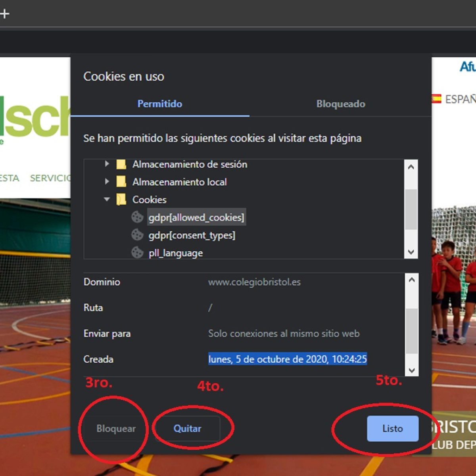The width and height of the screenshot is (476, 476).
Task: Click the Spanish flag language icon
Action: (x=436, y=99)
